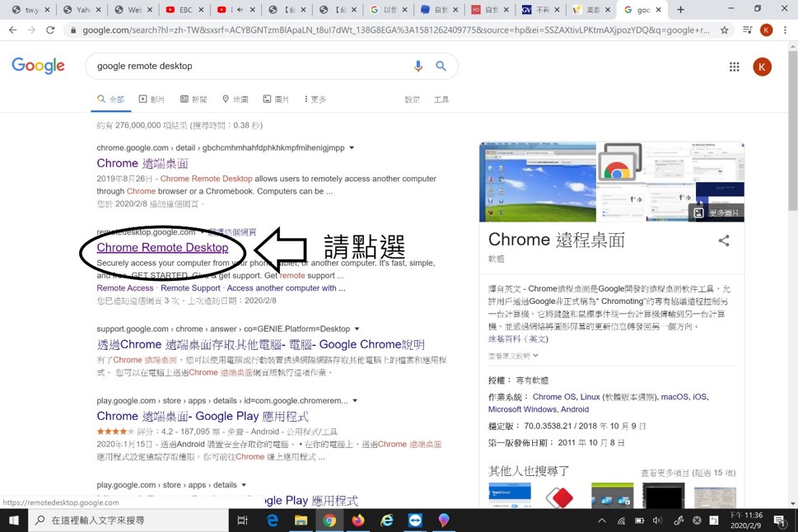Image resolution: width=798 pixels, height=532 pixels.
Task: Switch to the 圖片 search tab
Action: click(x=276, y=100)
